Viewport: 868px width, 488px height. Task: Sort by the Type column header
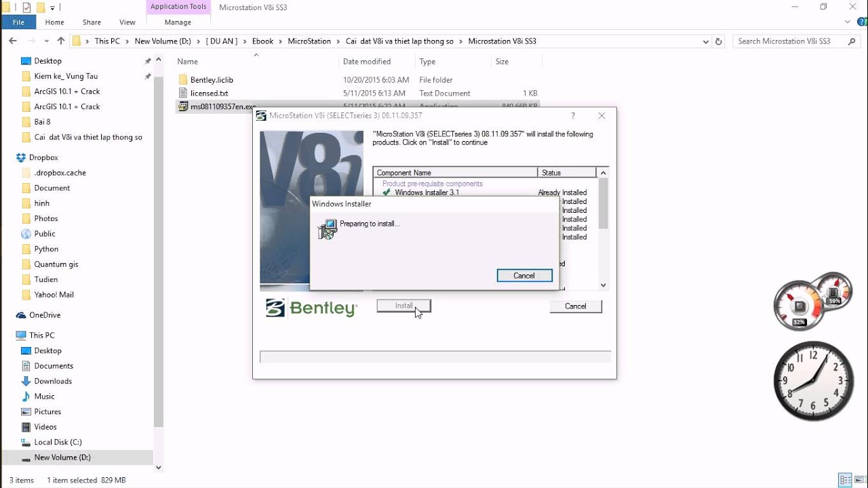click(x=427, y=62)
